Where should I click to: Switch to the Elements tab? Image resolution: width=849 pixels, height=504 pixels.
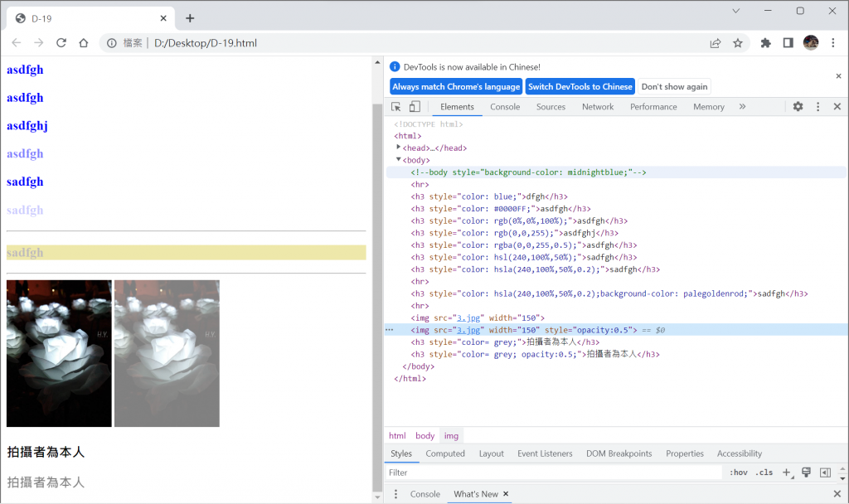tap(457, 107)
